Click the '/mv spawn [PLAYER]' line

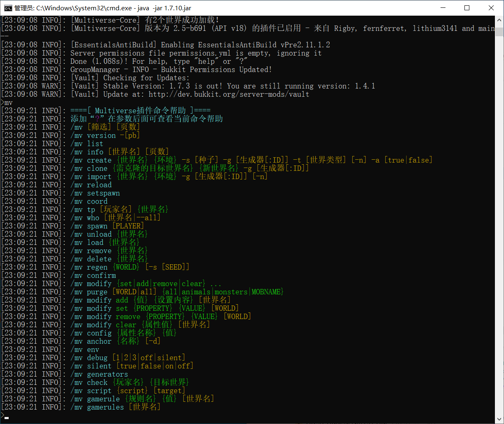point(73,226)
